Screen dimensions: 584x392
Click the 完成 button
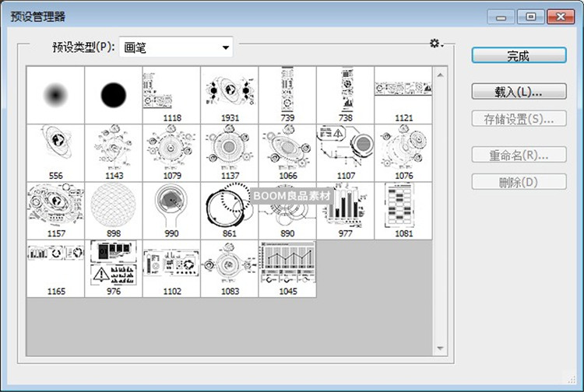(518, 55)
